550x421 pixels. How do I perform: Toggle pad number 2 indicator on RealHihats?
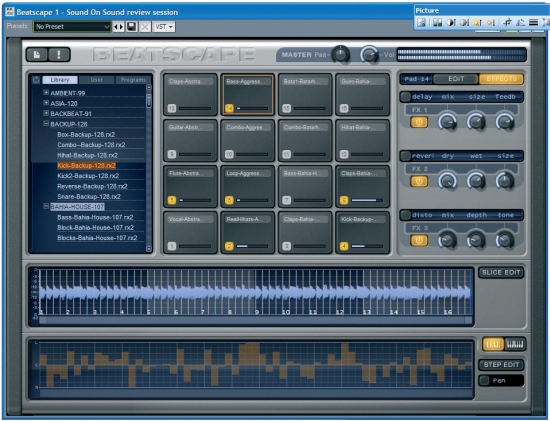click(x=229, y=246)
